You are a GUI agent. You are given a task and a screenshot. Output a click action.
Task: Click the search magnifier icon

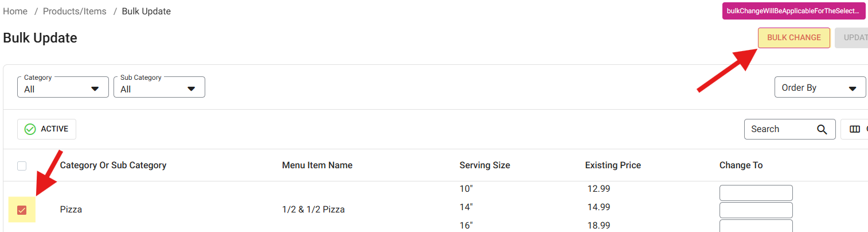click(x=822, y=129)
